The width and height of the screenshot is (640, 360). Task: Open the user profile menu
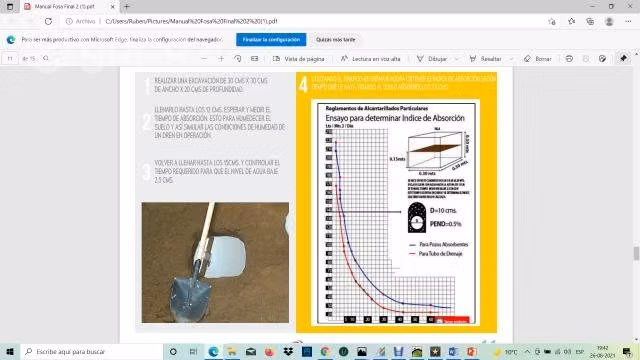[x=609, y=22]
